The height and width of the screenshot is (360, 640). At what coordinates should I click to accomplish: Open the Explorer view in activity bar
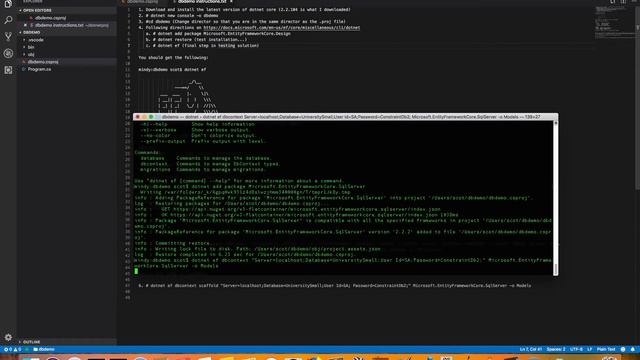8,4
